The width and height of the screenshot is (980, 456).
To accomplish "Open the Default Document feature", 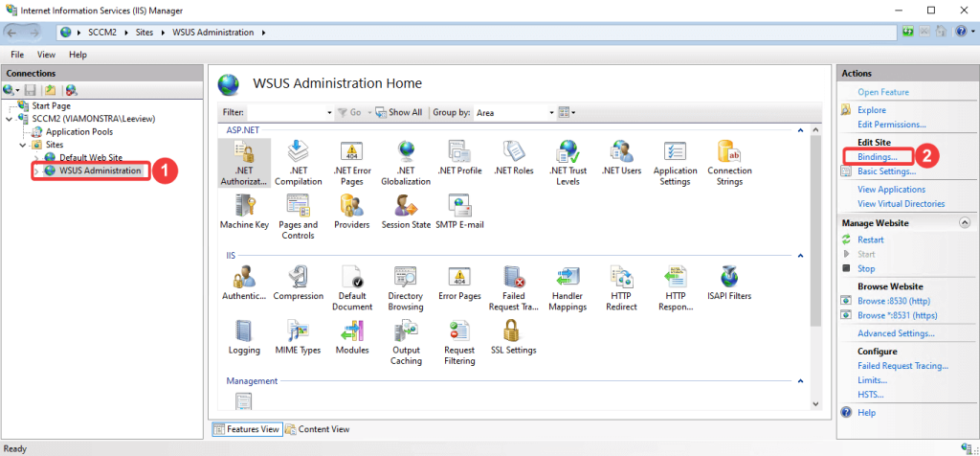I will point(352,288).
